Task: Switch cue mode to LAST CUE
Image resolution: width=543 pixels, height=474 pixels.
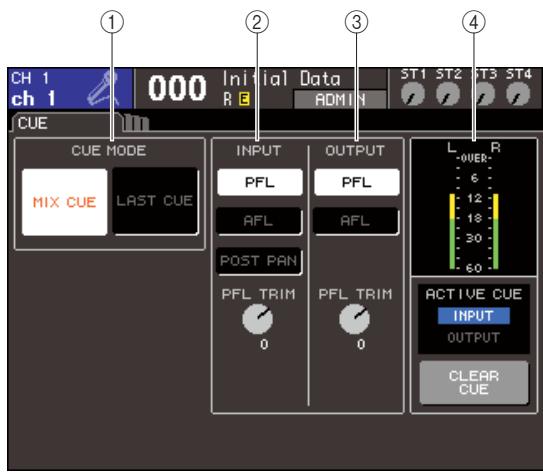Action: (x=155, y=201)
